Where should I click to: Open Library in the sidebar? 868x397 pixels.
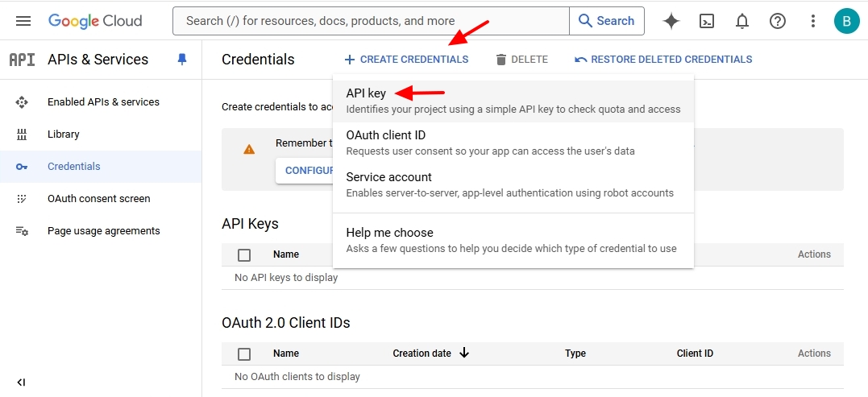[x=101, y=134]
